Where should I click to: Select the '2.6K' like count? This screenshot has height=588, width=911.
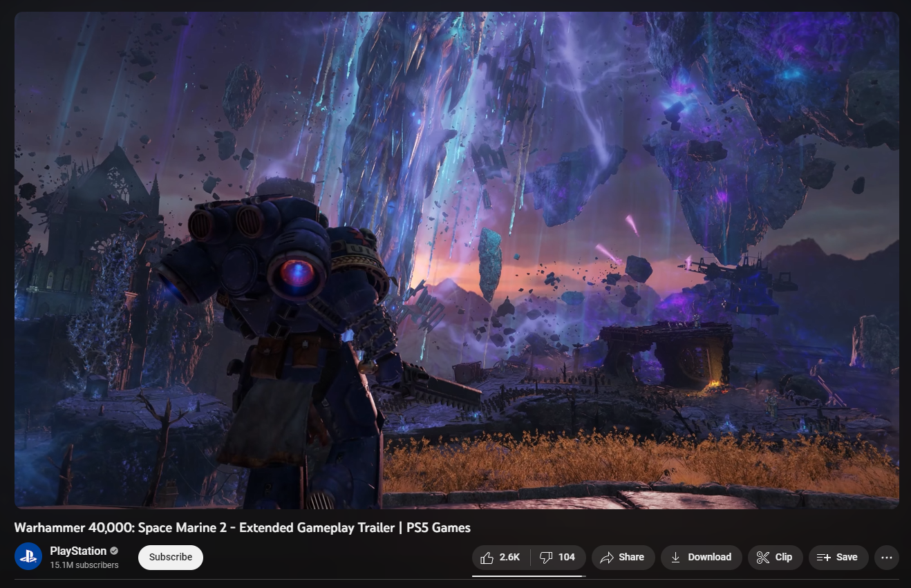(509, 557)
